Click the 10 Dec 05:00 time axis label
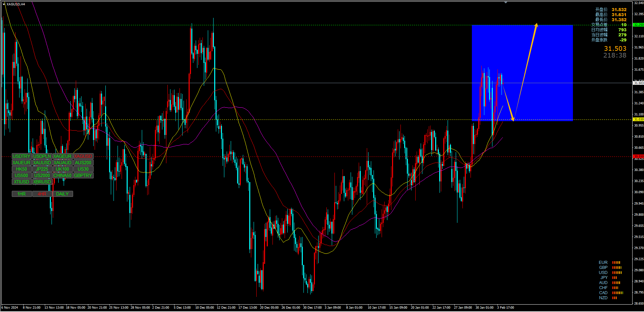Screen dimensions: 644x312 pos(204,308)
